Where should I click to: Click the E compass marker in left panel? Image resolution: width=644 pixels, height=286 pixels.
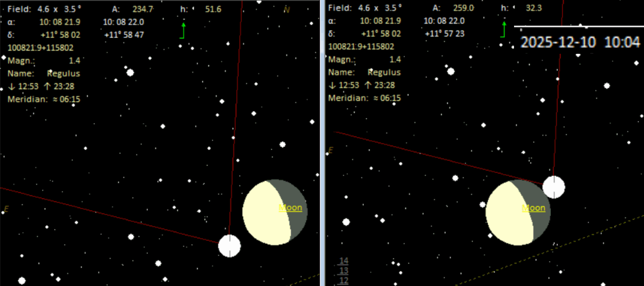pyautogui.click(x=6, y=209)
